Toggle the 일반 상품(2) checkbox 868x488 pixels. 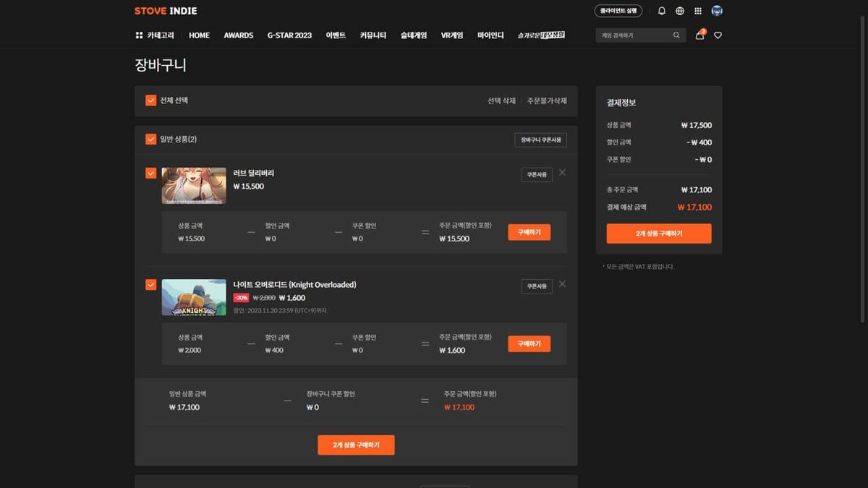coord(150,139)
